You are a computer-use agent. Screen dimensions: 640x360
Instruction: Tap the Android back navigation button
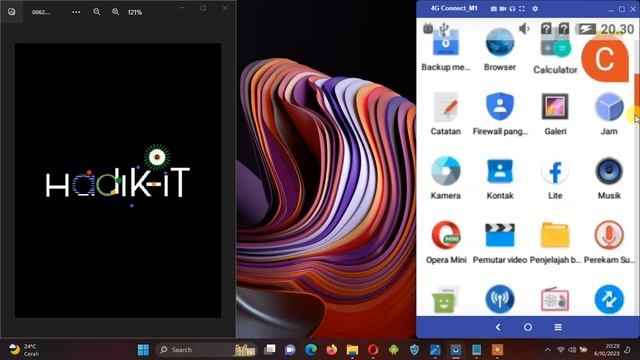498,327
